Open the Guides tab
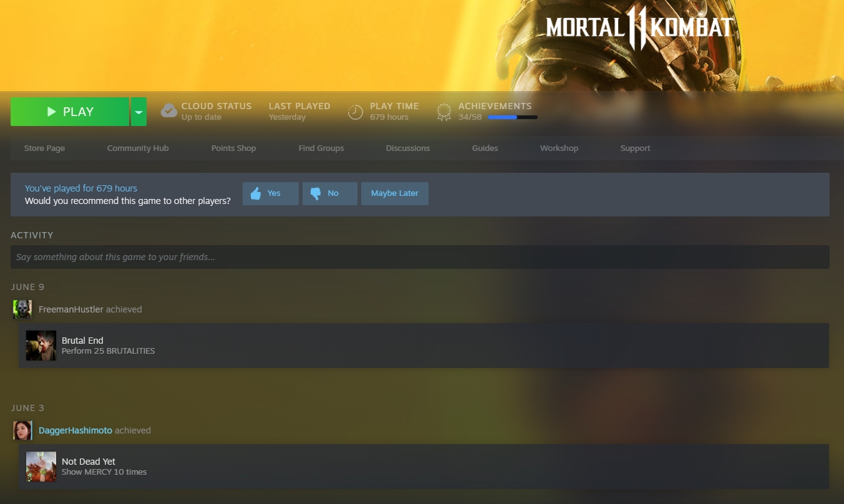Viewport: 844px width, 504px height. click(485, 148)
